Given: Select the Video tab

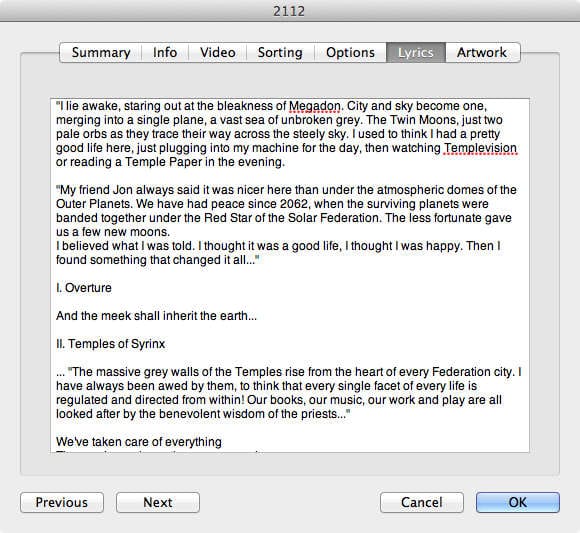Looking at the screenshot, I should pos(218,53).
